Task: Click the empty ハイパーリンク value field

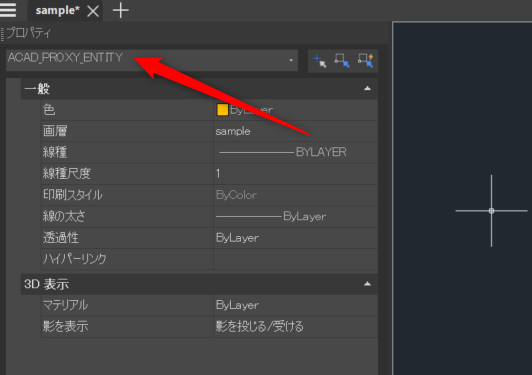Action: [296, 259]
